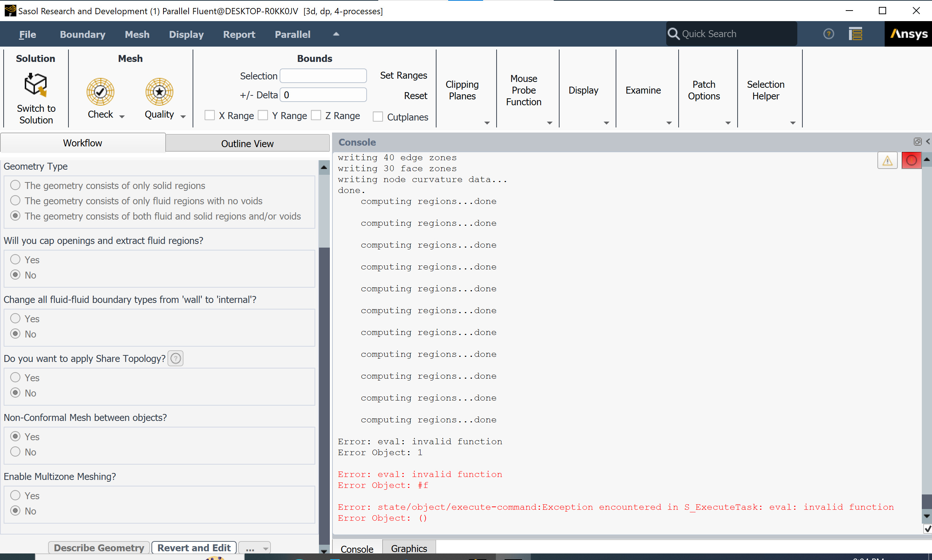Open the help question mark icon
The width and height of the screenshot is (932, 560).
click(x=828, y=34)
